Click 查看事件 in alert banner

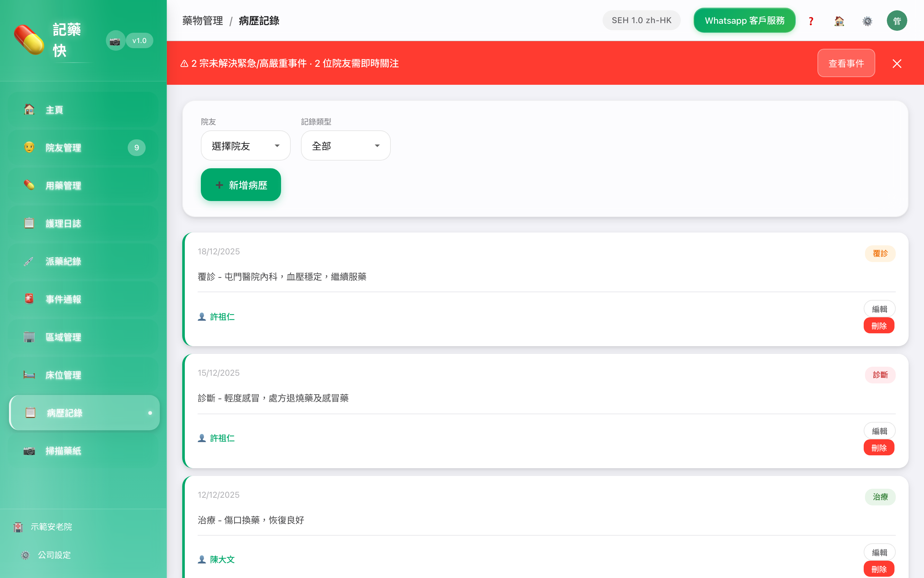pyautogui.click(x=846, y=63)
